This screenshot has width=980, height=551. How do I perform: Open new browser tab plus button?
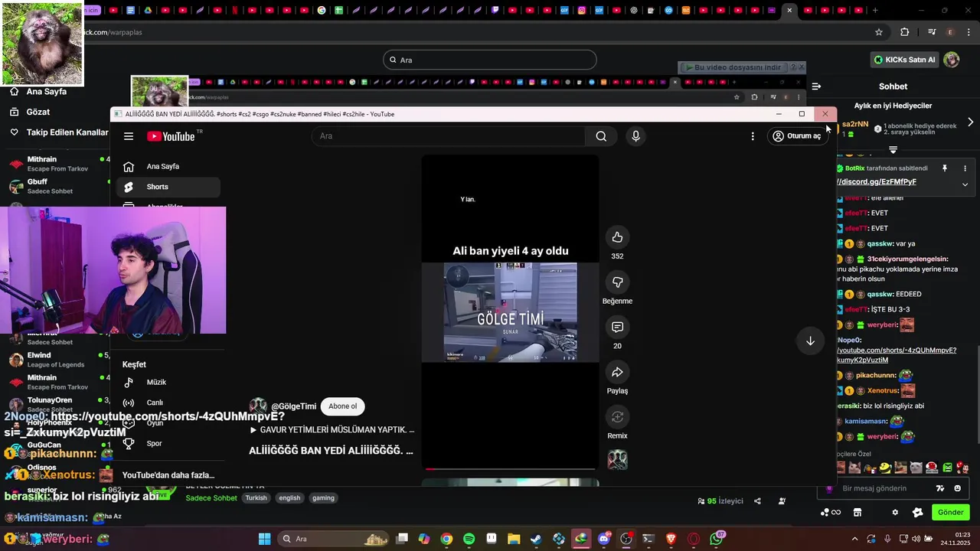click(875, 11)
